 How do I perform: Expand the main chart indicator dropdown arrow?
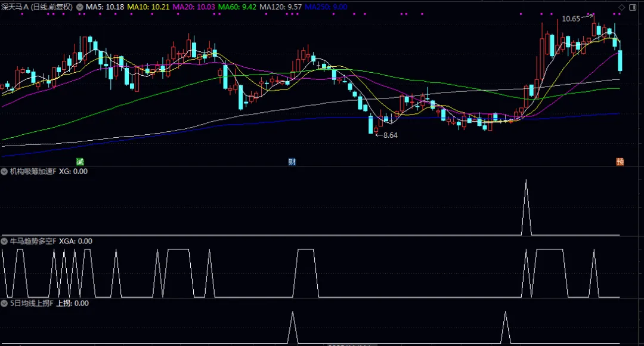pyautogui.click(x=80, y=7)
